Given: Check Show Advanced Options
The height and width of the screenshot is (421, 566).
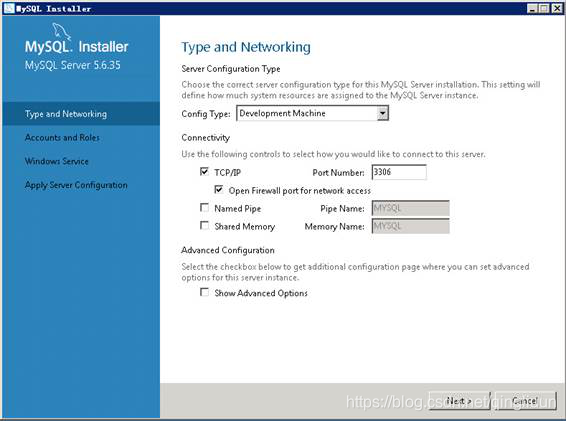Looking at the screenshot, I should pyautogui.click(x=204, y=292).
